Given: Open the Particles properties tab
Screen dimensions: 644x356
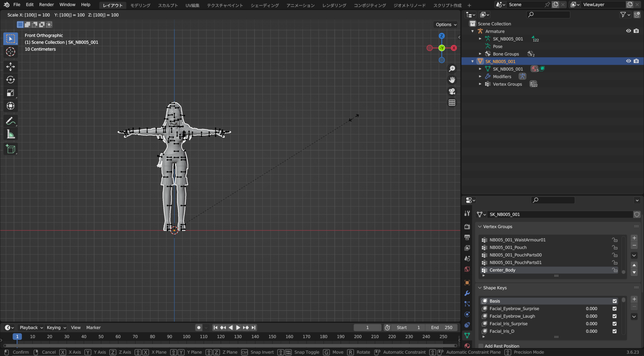Looking at the screenshot, I should pyautogui.click(x=467, y=304).
